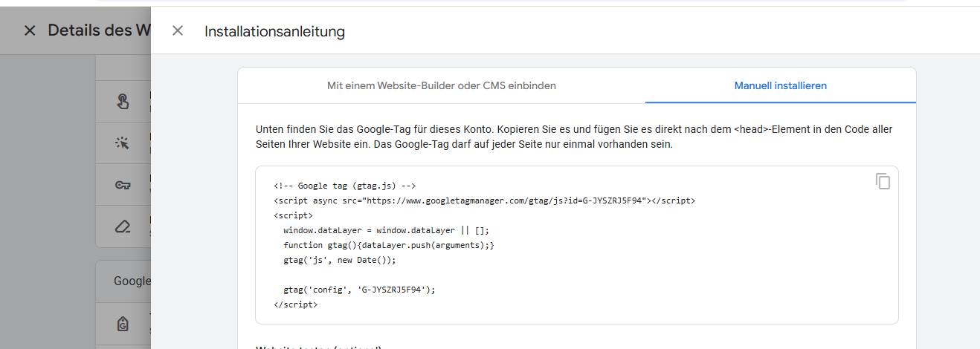This screenshot has height=349, width=980.
Task: Click the gtag('js', new Date()) line
Action: pos(340,260)
